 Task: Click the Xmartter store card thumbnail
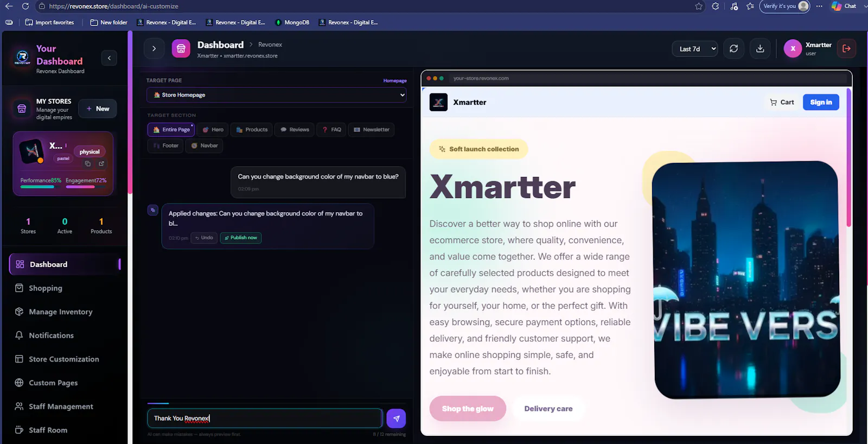click(x=31, y=151)
